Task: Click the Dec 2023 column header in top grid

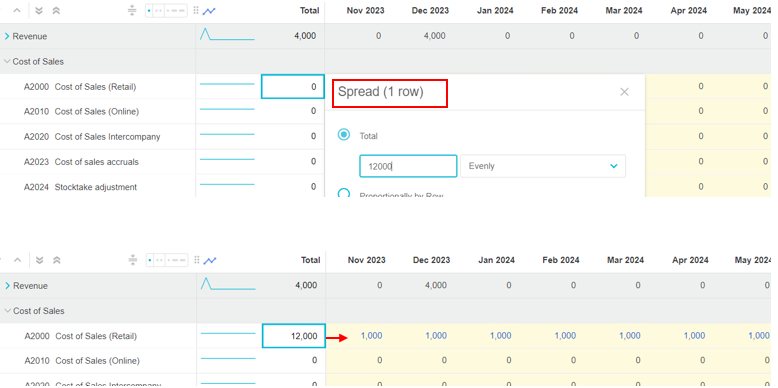Action: (430, 10)
